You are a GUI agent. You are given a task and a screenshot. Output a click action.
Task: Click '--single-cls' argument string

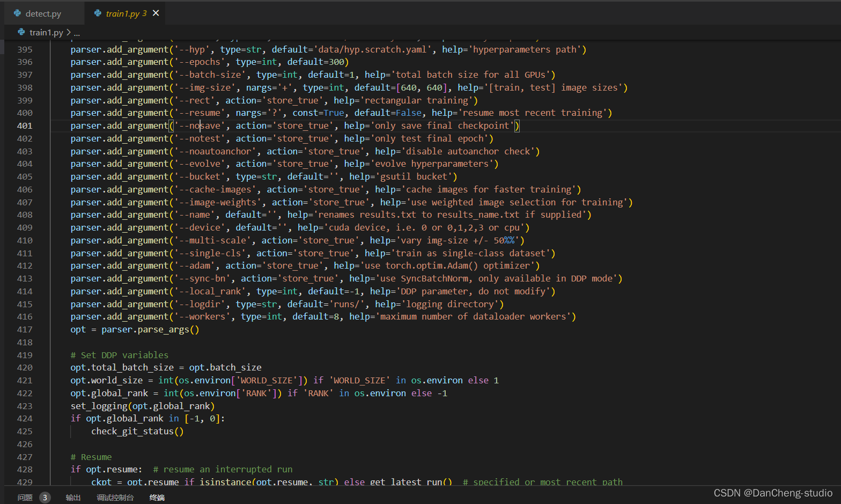click(x=210, y=254)
